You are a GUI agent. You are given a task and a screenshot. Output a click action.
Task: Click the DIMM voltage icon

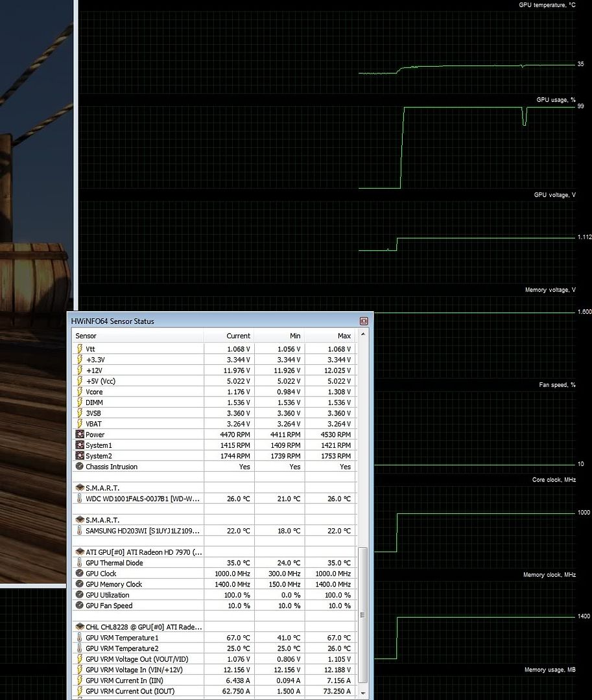click(x=80, y=402)
